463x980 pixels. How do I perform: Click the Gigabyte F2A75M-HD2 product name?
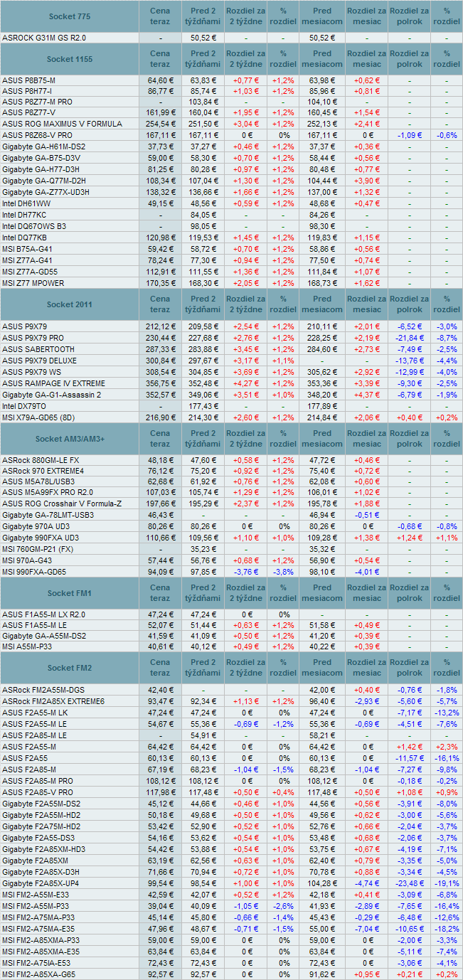(41, 826)
